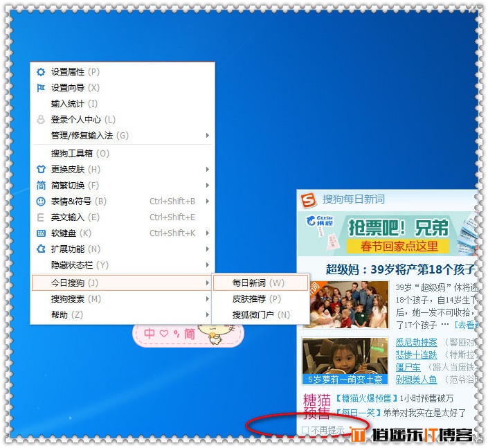Image resolution: width=488 pixels, height=448 pixels.
Task: Click the 去看 link after the article summary
Action: 466,325
